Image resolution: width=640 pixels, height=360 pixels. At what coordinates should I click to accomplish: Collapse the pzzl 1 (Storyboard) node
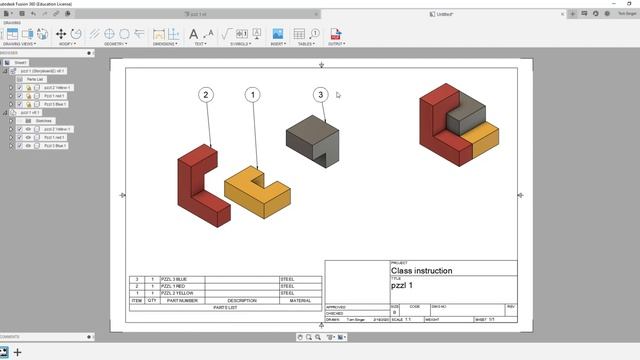tap(5, 71)
